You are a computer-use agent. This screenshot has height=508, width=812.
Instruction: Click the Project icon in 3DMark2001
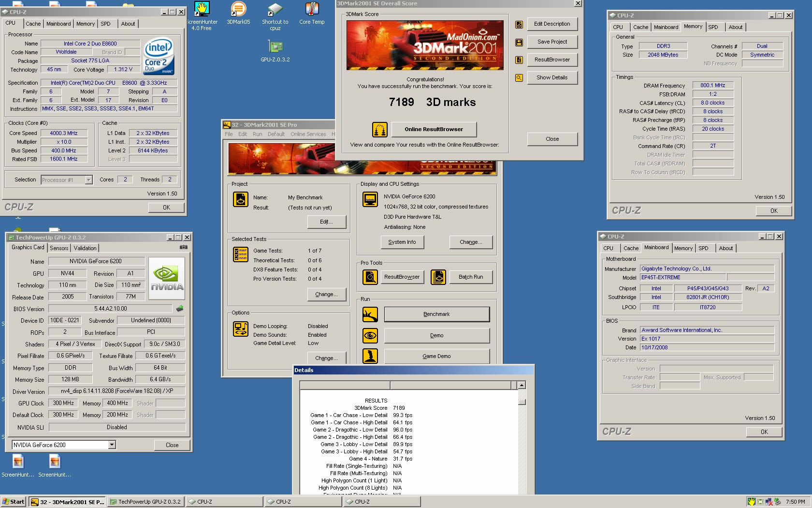(x=241, y=199)
